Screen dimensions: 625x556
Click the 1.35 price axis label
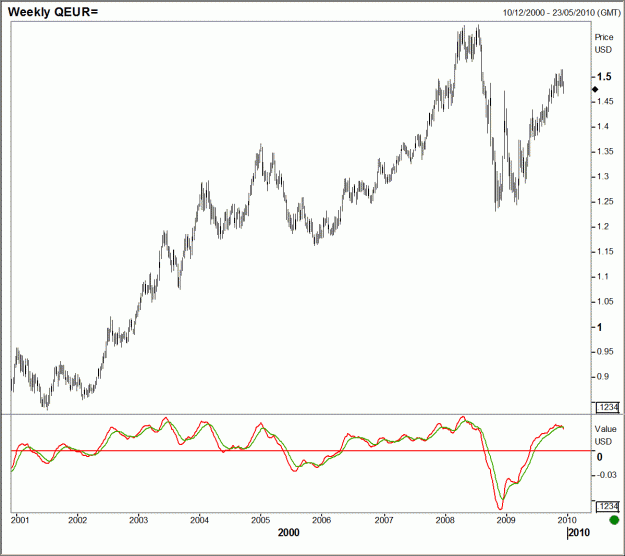pyautogui.click(x=605, y=151)
